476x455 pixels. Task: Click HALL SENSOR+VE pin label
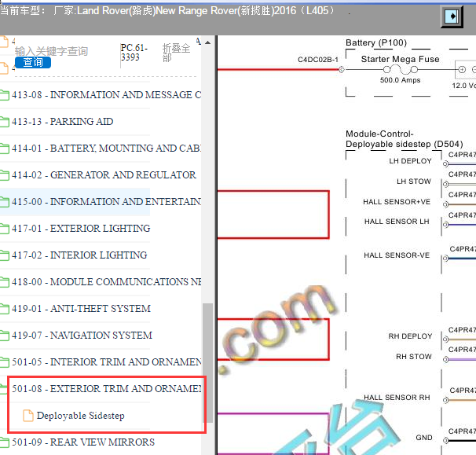[397, 202]
